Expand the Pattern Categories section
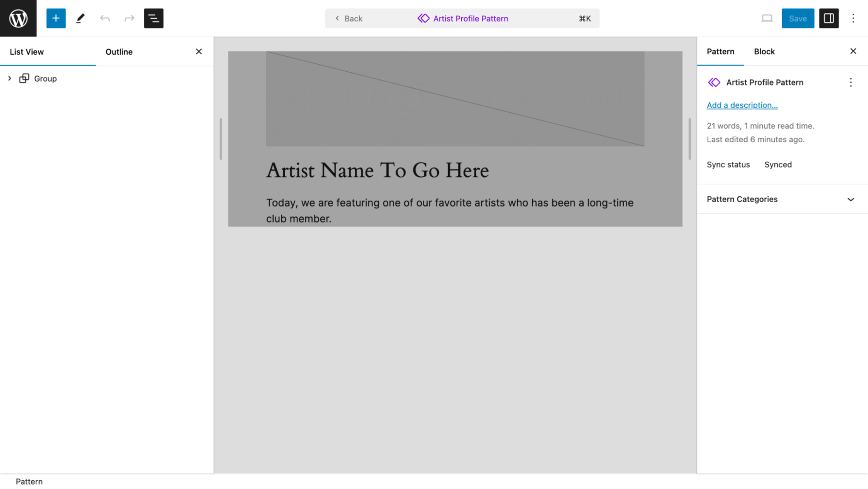Image resolution: width=868 pixels, height=489 pixels. click(851, 199)
